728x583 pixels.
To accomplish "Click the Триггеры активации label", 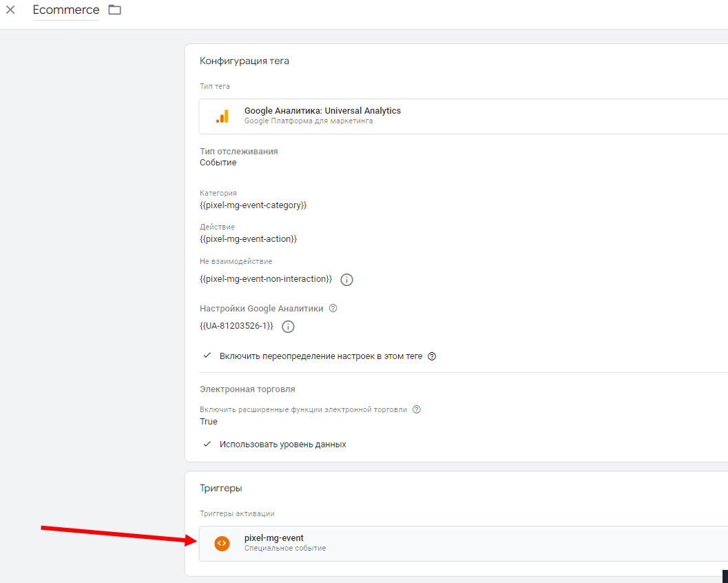I will tap(237, 514).
